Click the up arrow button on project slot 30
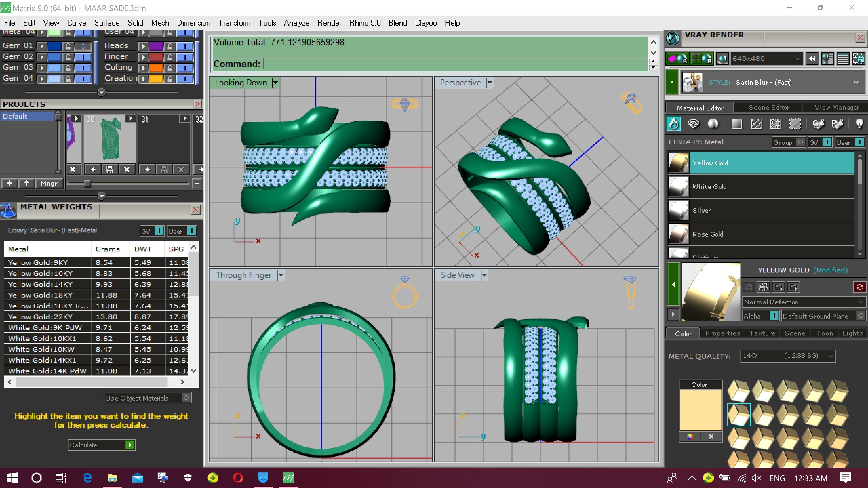 93,169
